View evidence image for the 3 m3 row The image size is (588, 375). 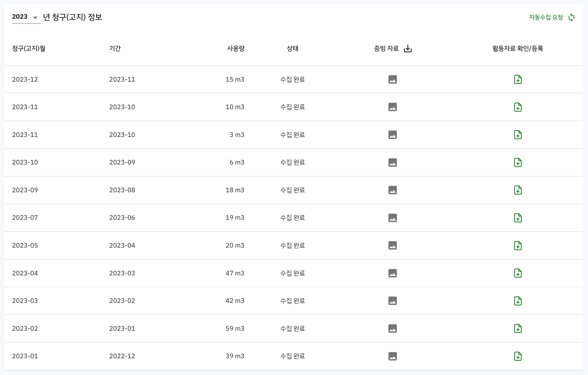tap(392, 135)
